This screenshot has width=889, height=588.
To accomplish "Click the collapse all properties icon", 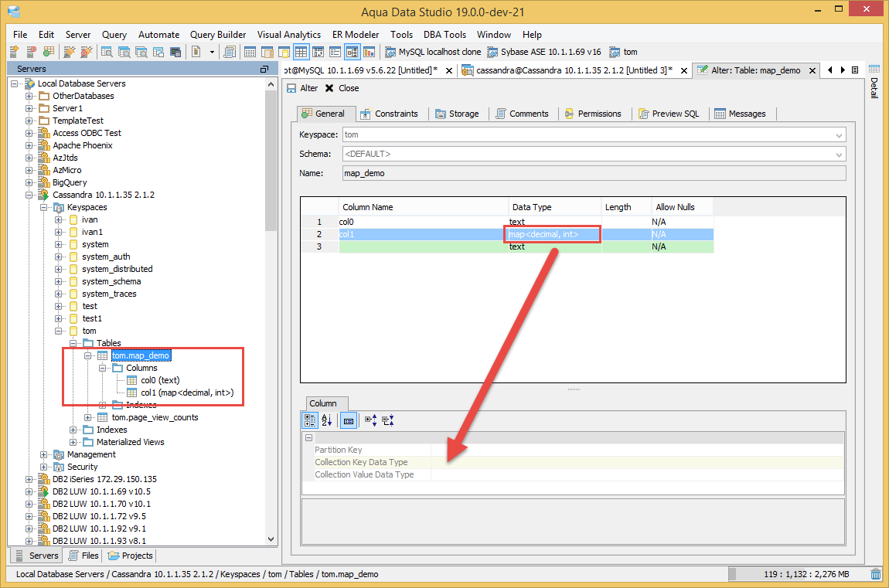I will point(388,420).
